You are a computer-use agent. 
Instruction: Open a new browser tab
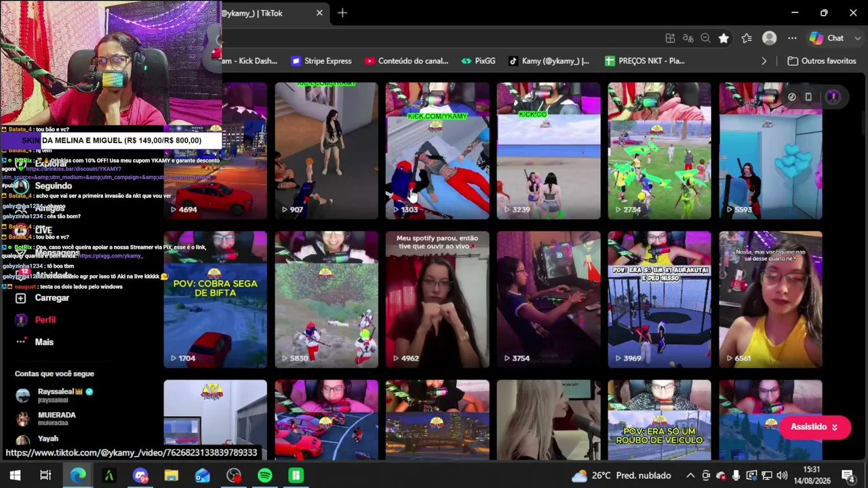(x=342, y=13)
